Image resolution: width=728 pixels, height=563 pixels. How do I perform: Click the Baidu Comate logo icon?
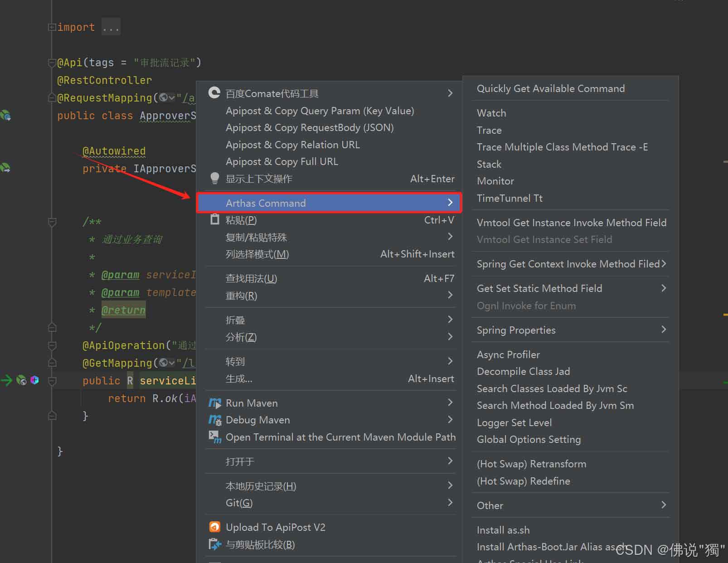[214, 93]
